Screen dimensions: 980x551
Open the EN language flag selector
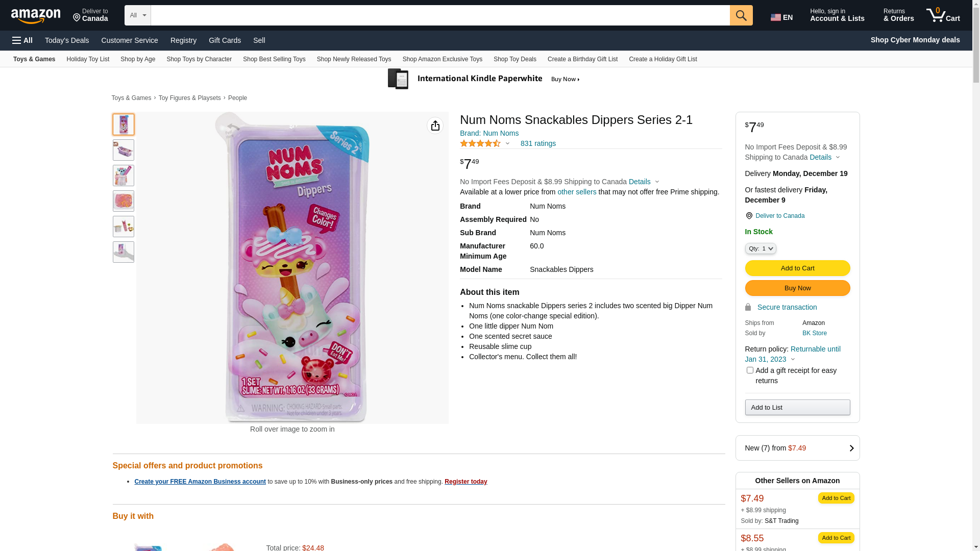[x=781, y=17]
